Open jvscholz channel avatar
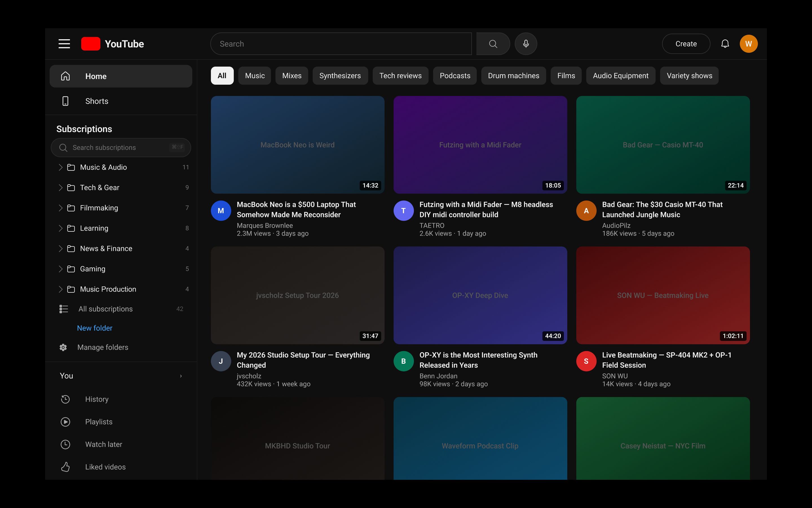 coord(221,361)
